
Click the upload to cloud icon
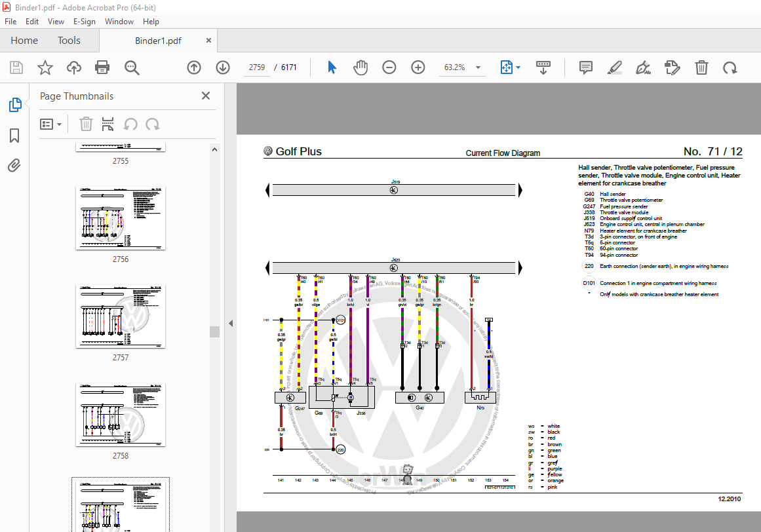point(74,67)
